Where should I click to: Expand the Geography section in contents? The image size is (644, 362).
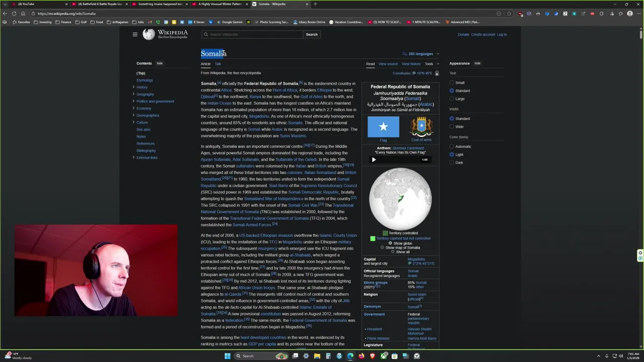pyautogui.click(x=133, y=94)
